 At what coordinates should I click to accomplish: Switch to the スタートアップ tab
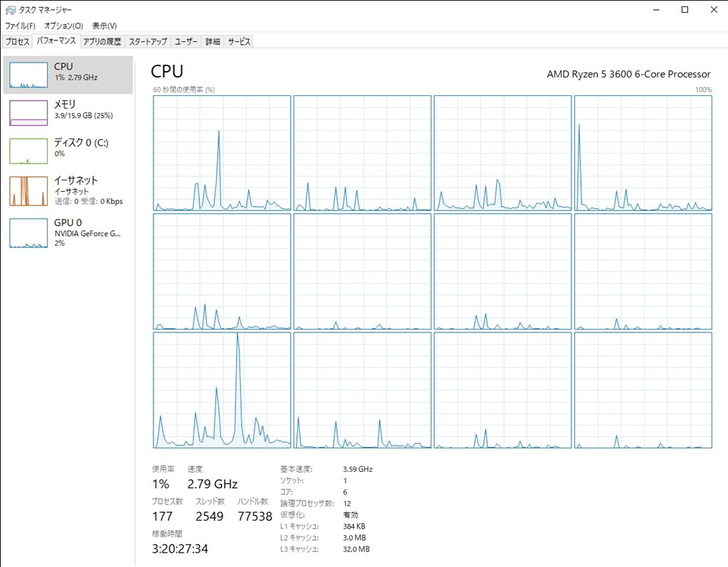pyautogui.click(x=148, y=42)
